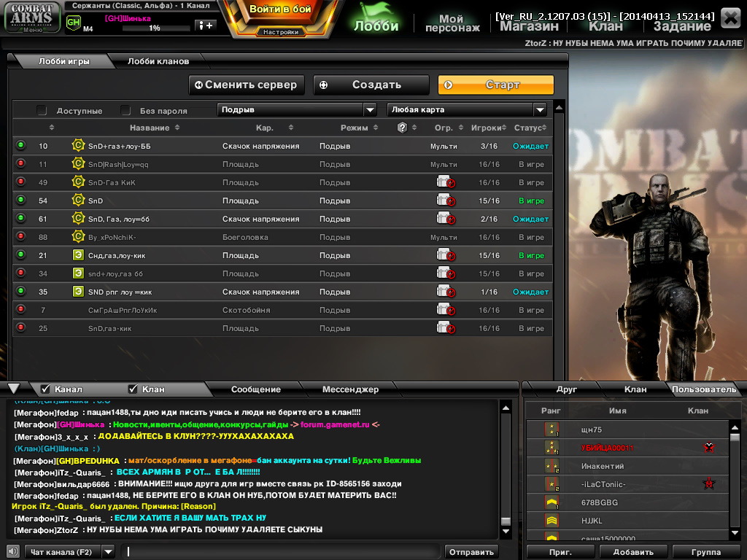
Task: Sort room list by Режим column
Action: click(x=359, y=128)
